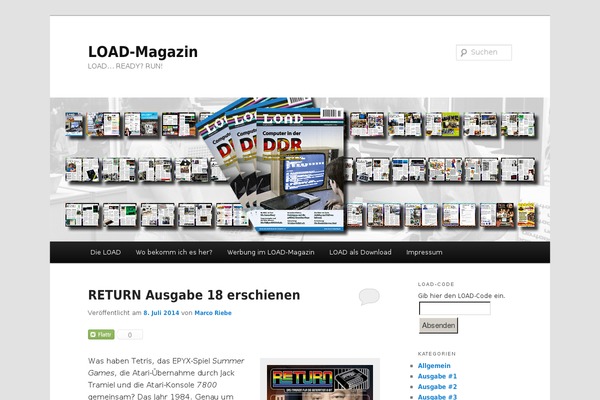
Task: Click the LOAD-Magazin site title
Action: (143, 52)
